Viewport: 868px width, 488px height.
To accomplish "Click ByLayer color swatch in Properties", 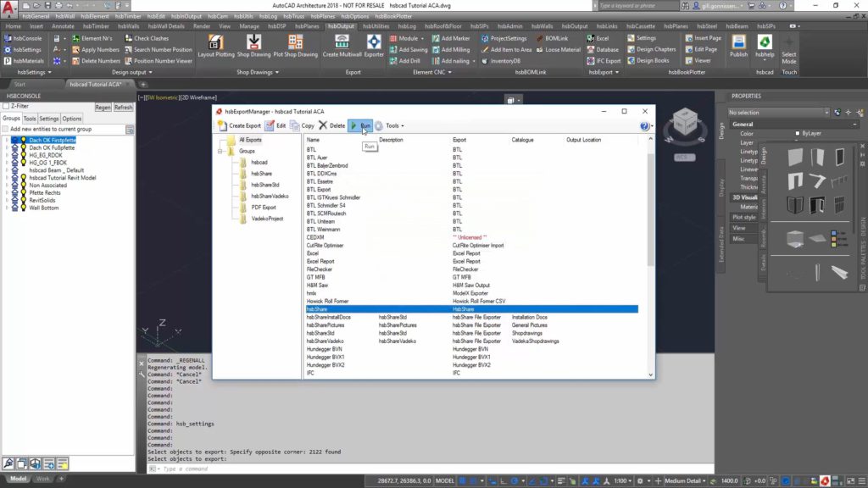I will [797, 133].
